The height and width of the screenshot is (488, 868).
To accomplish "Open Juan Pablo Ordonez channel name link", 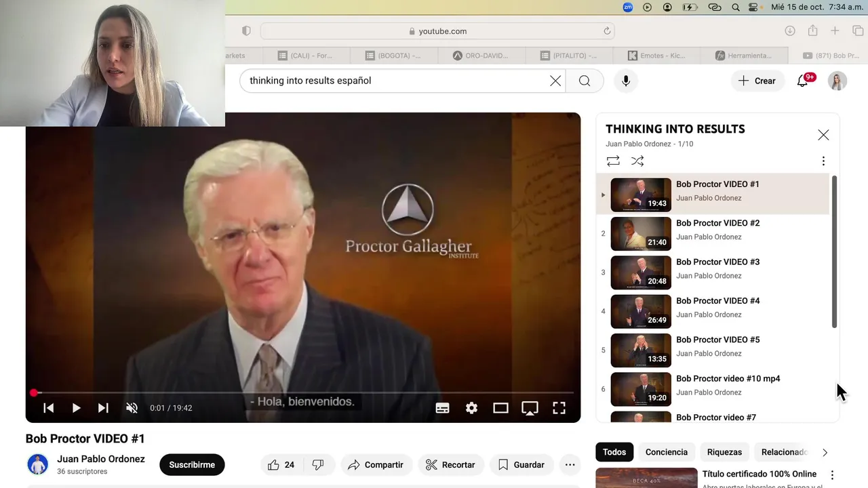I will click(x=101, y=459).
